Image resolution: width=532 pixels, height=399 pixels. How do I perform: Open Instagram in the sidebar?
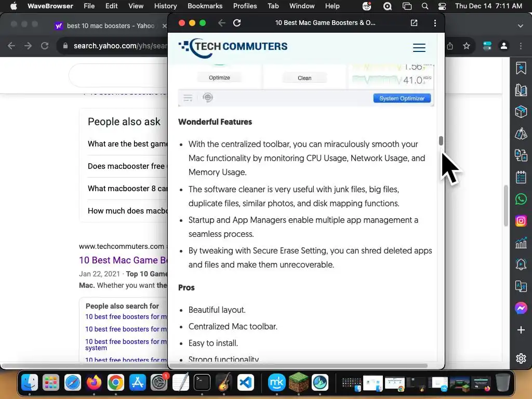tap(521, 221)
